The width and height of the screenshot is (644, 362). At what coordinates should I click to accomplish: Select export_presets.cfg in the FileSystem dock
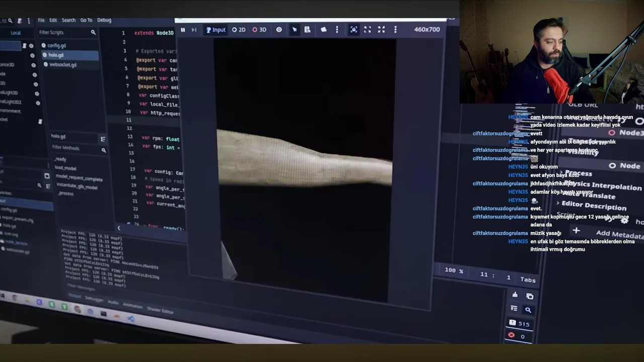[x=18, y=219]
